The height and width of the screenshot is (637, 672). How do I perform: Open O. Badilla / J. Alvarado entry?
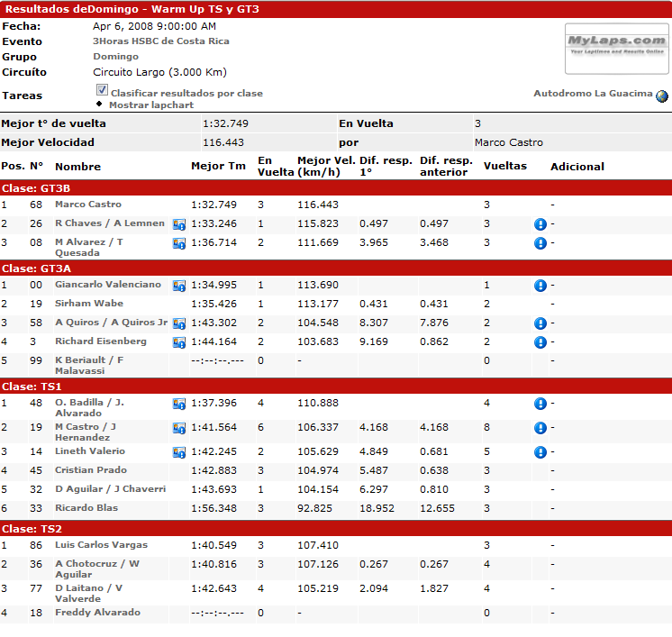pyautogui.click(x=89, y=407)
